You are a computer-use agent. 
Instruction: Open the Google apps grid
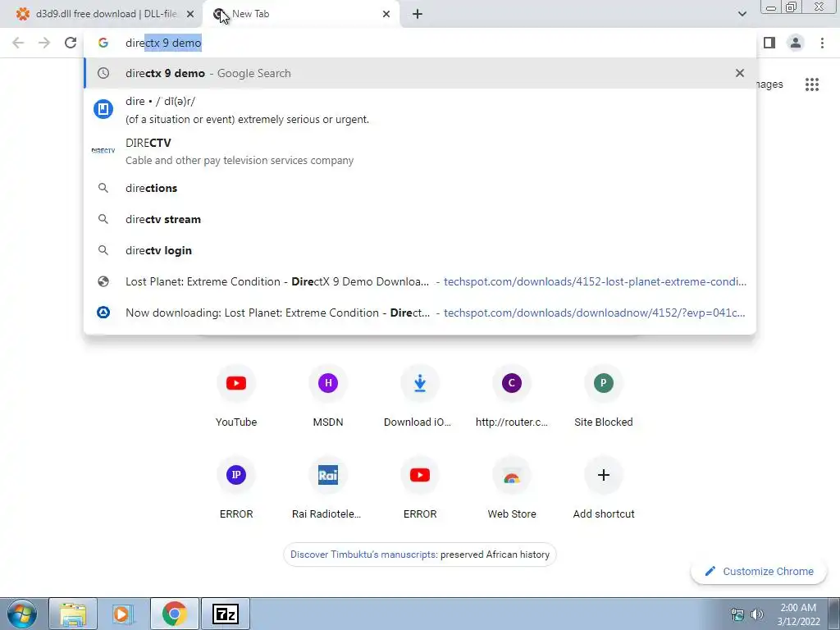click(x=812, y=84)
